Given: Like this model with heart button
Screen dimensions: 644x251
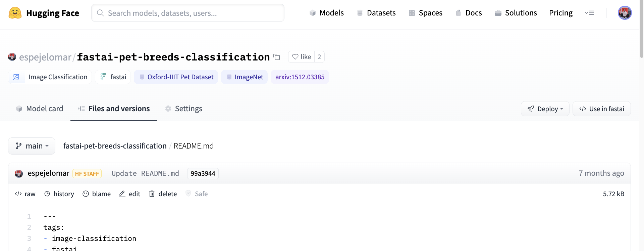Looking at the screenshot, I should click(x=302, y=57).
